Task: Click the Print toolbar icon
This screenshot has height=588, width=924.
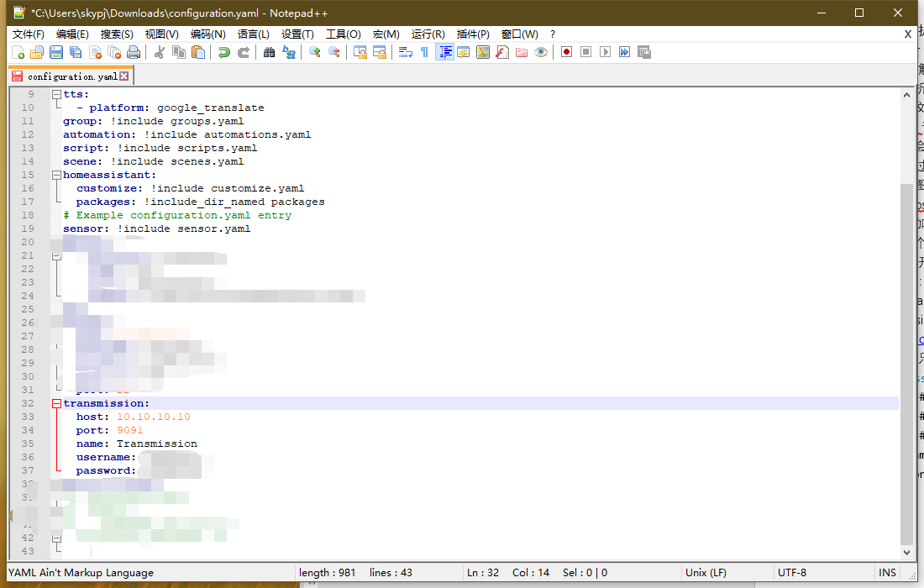Action: click(x=134, y=52)
